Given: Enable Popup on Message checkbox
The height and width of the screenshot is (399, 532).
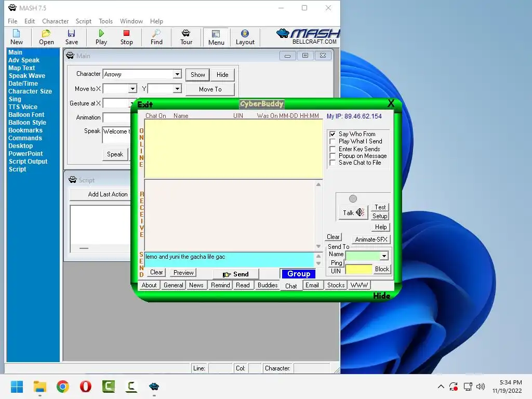Looking at the screenshot, I should tap(332, 156).
